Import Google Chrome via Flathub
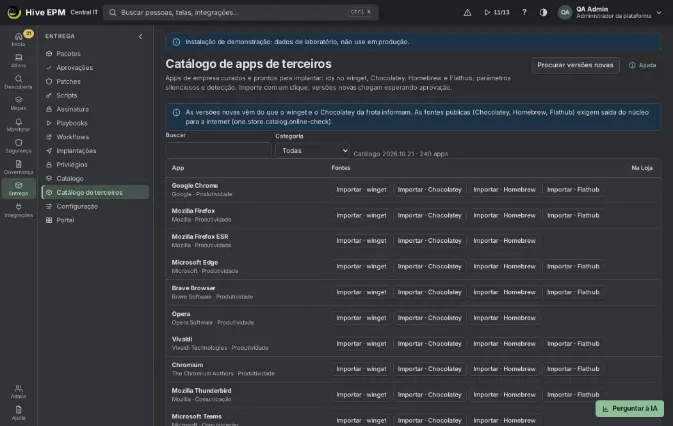 click(x=573, y=190)
